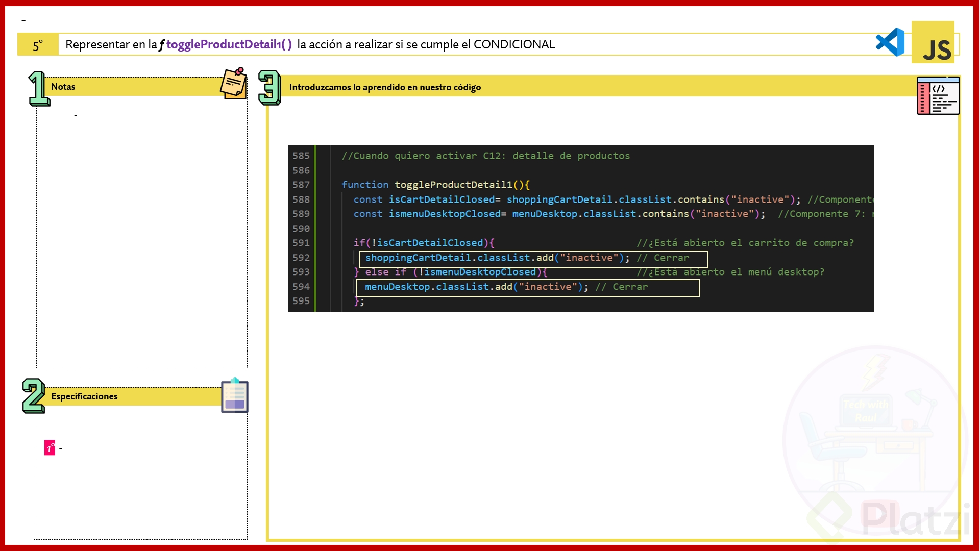
Task: Click the heading Introduzcamos lo aprendido en nuestro código
Action: point(385,87)
